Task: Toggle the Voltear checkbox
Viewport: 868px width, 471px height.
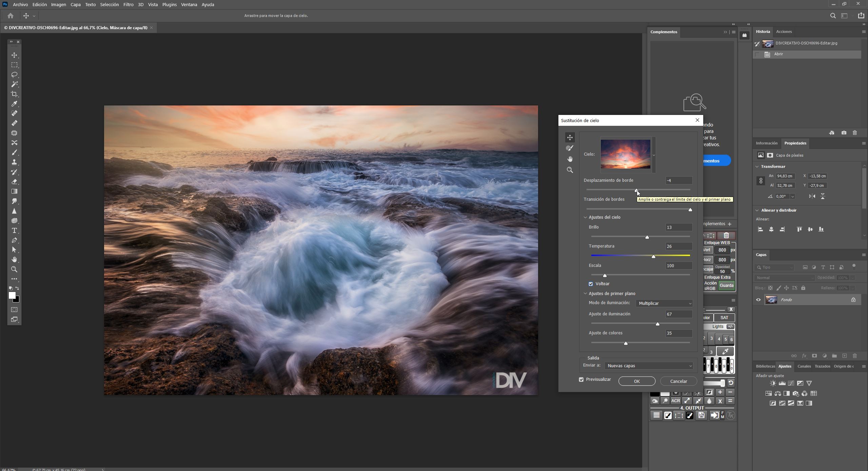Action: point(591,284)
